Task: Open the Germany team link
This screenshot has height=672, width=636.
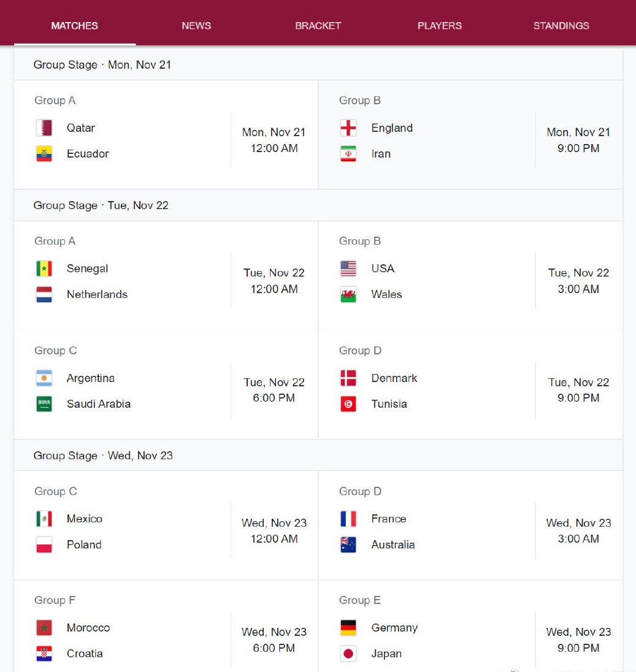Action: [x=394, y=628]
